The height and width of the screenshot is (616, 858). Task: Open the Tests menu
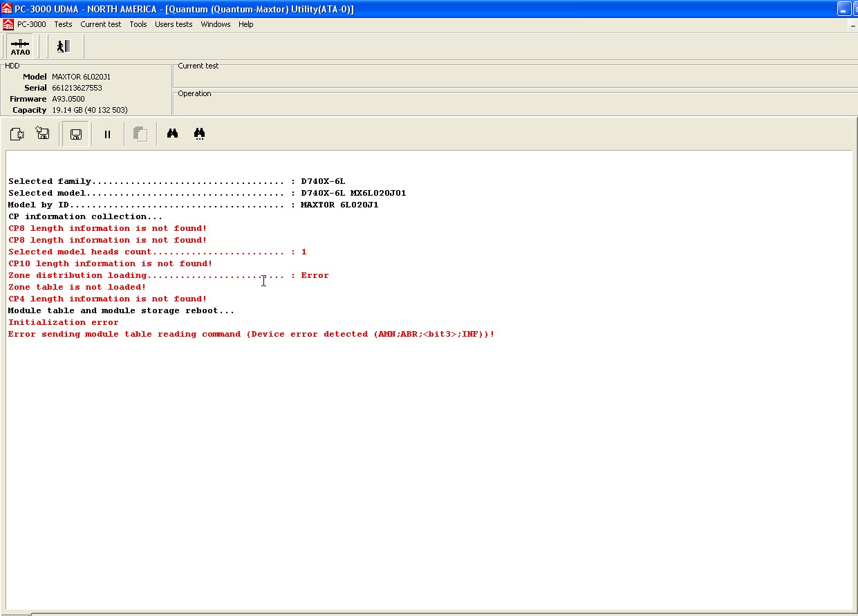pyautogui.click(x=63, y=24)
